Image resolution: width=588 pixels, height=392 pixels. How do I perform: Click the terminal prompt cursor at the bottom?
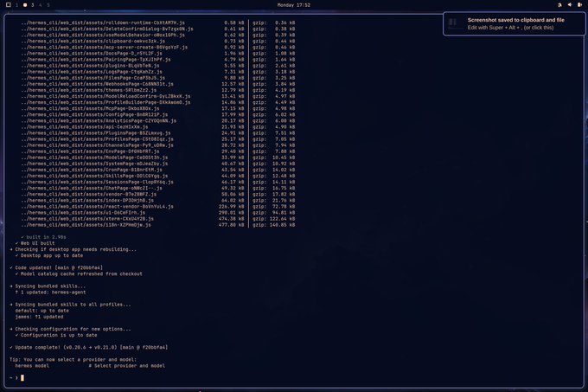tap(22, 378)
